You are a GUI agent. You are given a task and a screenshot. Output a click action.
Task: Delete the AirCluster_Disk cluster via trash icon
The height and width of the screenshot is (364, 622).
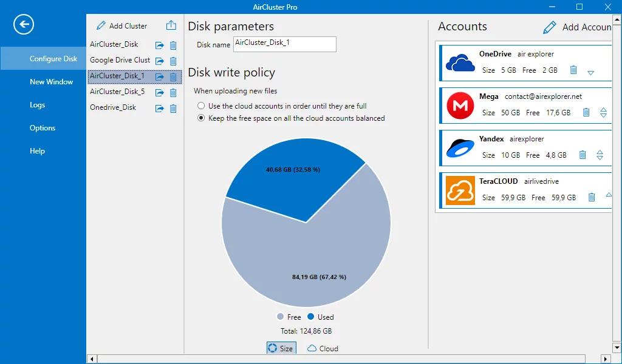tap(173, 45)
